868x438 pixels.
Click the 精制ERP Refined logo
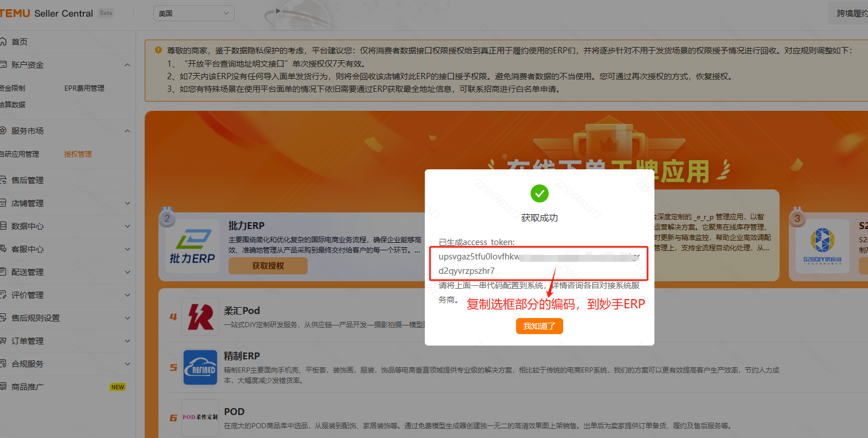[200, 367]
